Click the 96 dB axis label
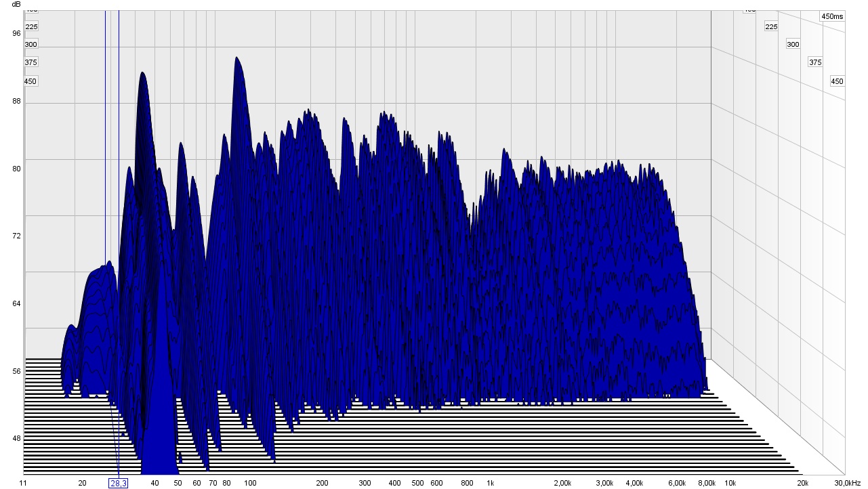Image resolution: width=868 pixels, height=489 pixels. point(16,33)
